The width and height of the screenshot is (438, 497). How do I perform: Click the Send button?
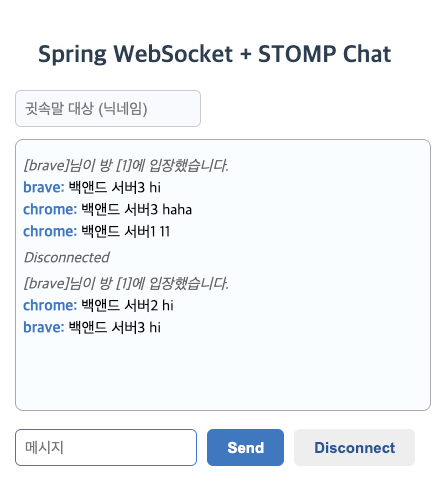(245, 447)
